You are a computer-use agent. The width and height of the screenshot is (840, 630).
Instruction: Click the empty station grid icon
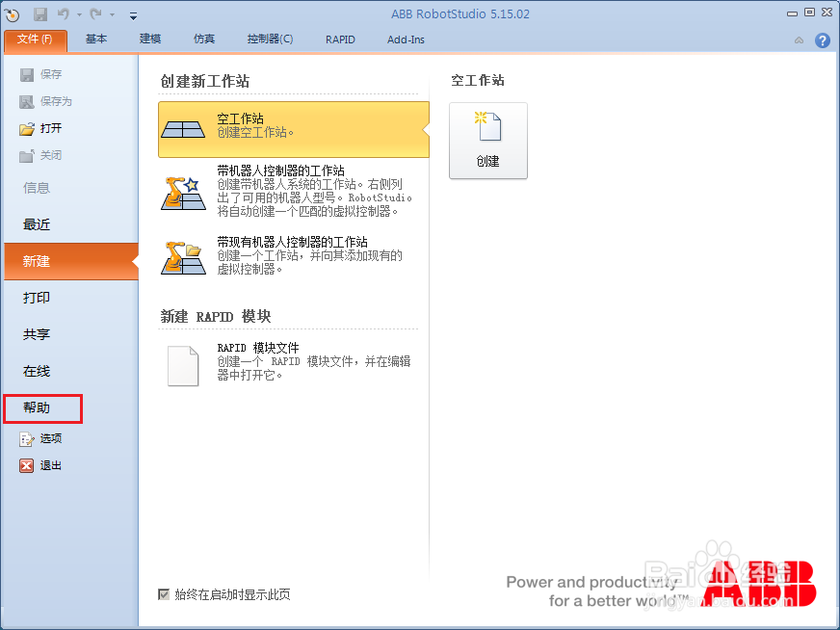click(x=183, y=130)
